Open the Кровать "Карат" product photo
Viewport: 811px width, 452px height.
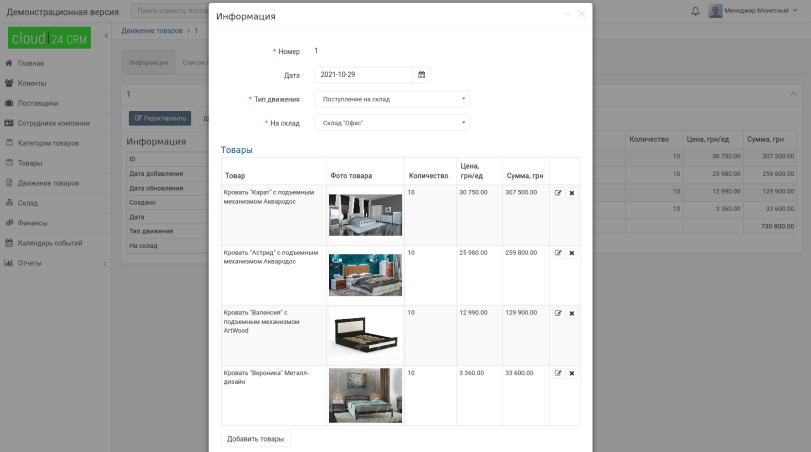point(365,214)
